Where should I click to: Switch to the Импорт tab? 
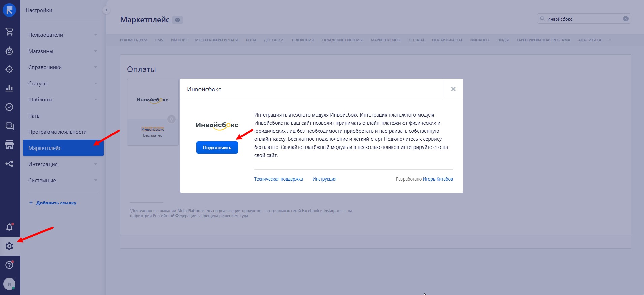pyautogui.click(x=179, y=40)
